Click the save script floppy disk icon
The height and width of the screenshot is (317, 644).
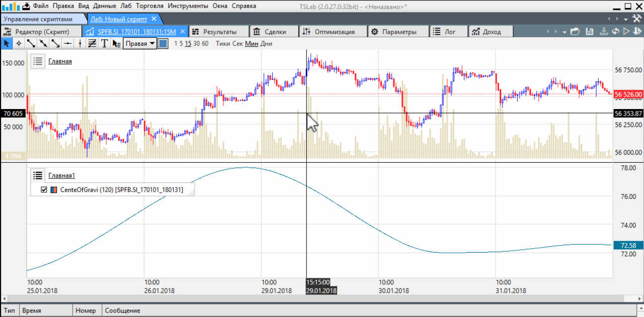point(590,32)
